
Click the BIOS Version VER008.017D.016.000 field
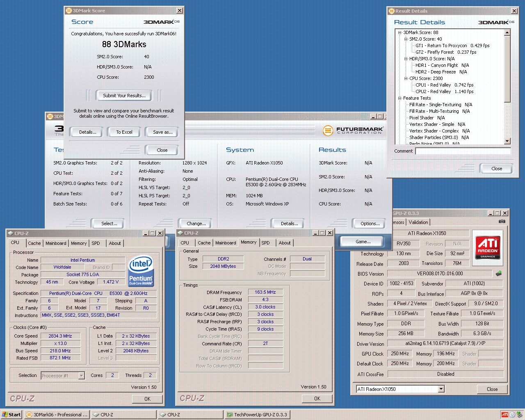[440, 274]
